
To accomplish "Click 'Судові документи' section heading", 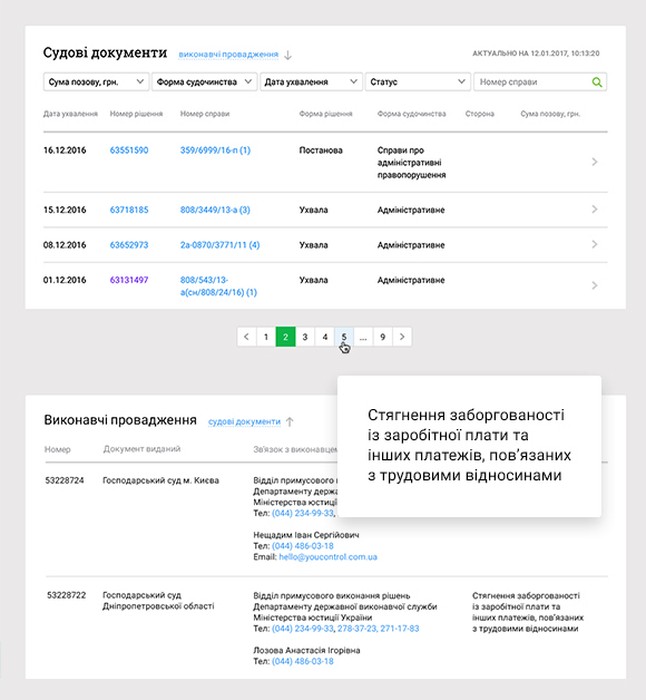I will (105, 53).
